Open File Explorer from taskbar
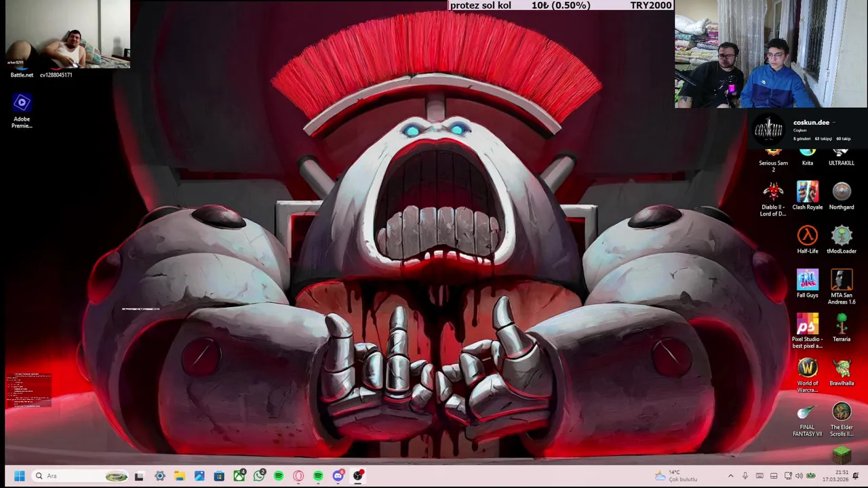 click(180, 476)
